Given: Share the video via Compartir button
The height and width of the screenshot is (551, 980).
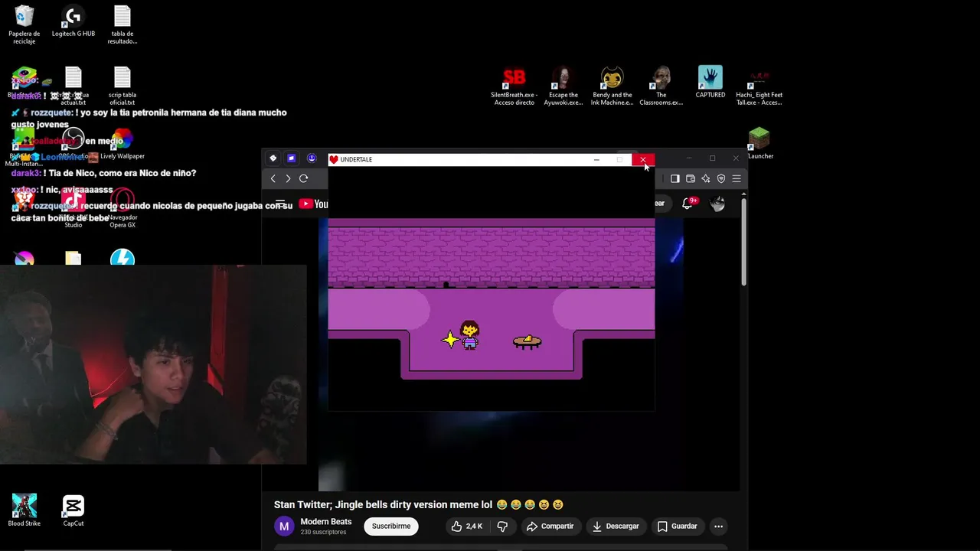Looking at the screenshot, I should (550, 527).
